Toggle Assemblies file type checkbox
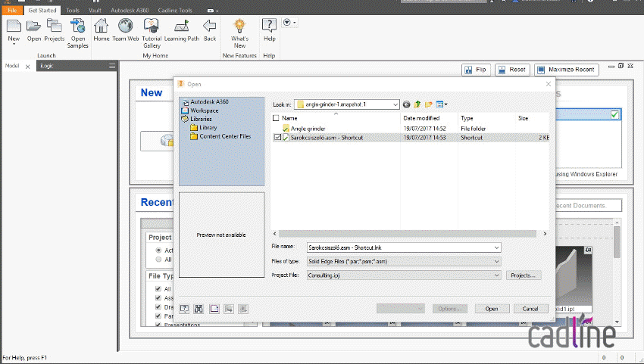 pos(158,298)
